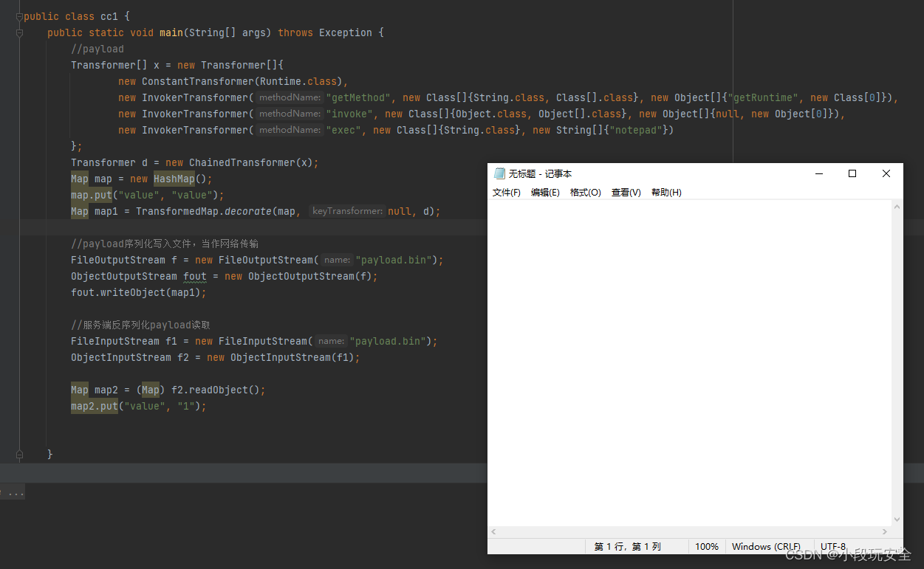Click the "notepad" string in the code
The width and height of the screenshot is (924, 569).
point(635,130)
